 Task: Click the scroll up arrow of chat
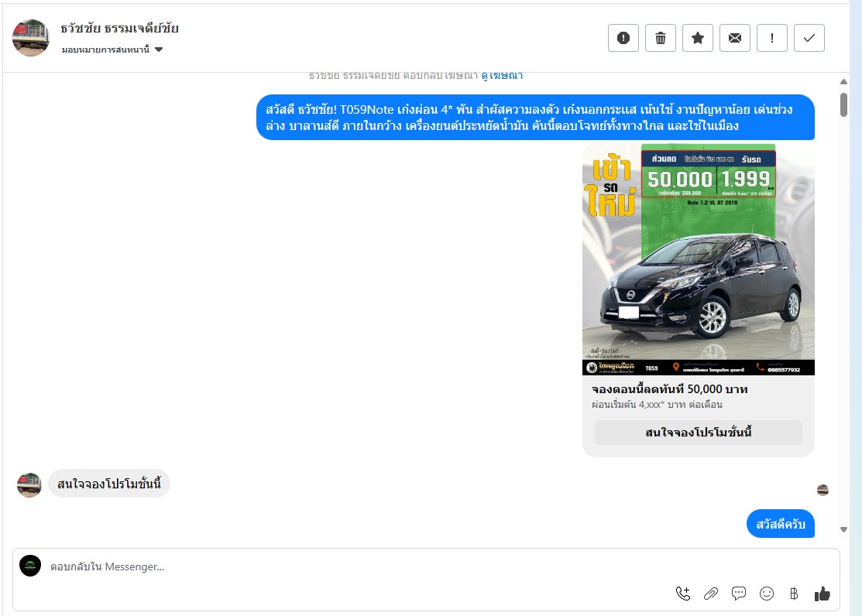[x=844, y=82]
